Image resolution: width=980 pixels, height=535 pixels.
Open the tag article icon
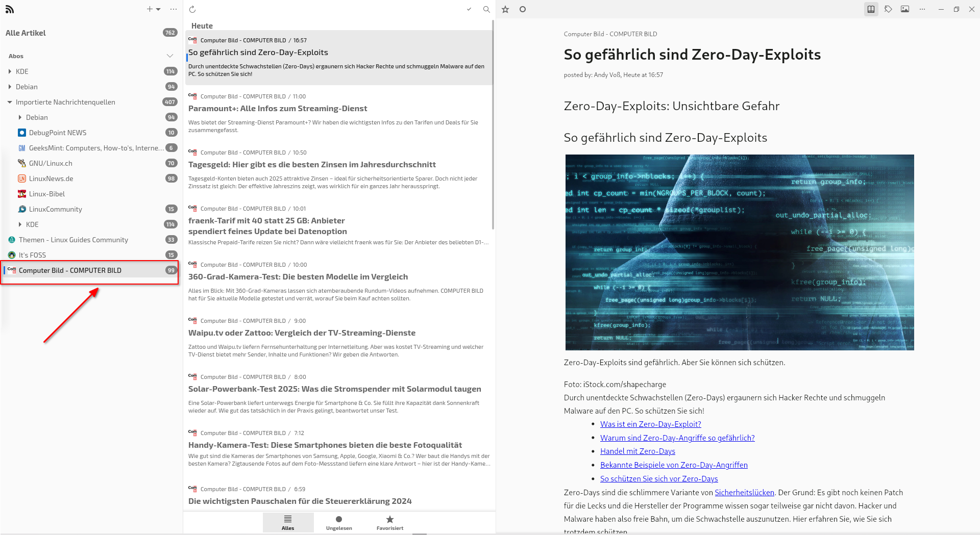pyautogui.click(x=888, y=9)
